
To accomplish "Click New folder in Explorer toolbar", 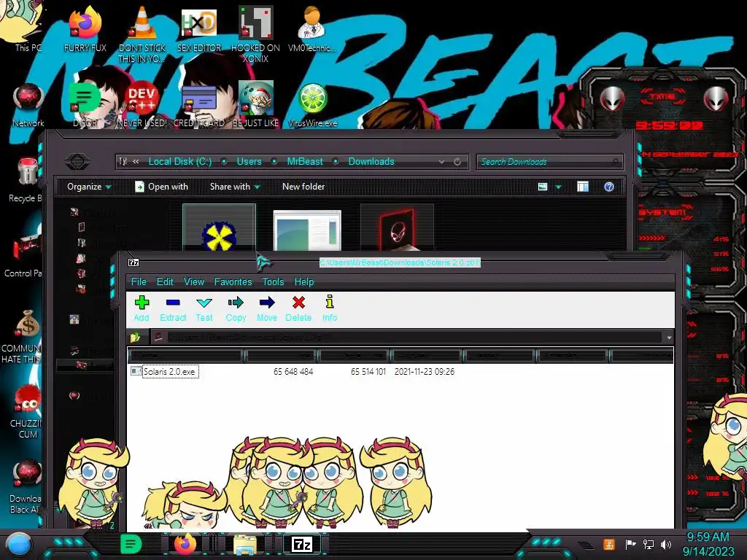I will tap(303, 187).
